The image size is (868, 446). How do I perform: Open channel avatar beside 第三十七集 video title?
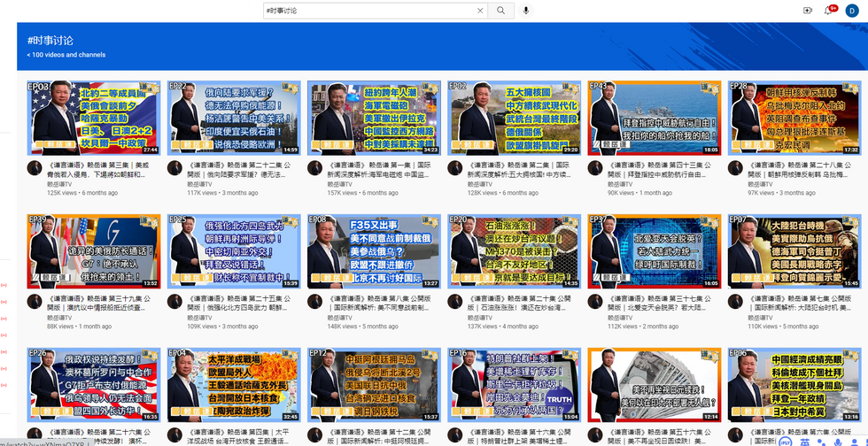click(x=595, y=302)
